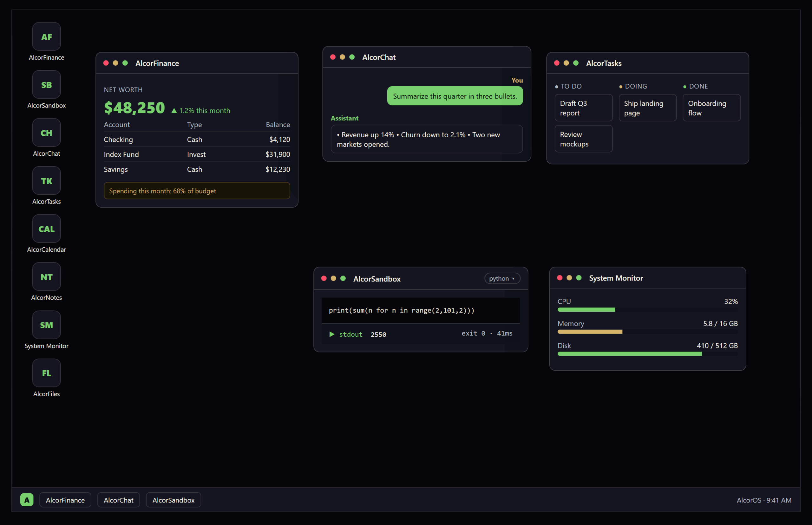Expand the python language dropdown
The width and height of the screenshot is (812, 525).
[502, 279]
